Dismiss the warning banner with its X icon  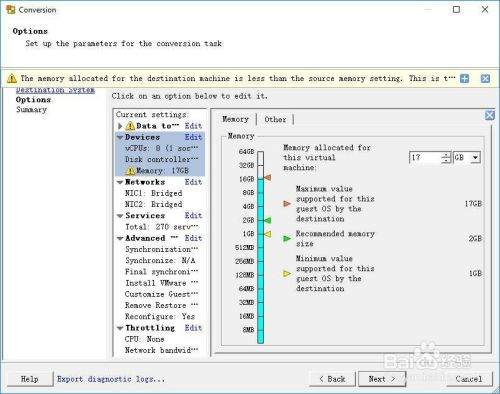[x=485, y=79]
